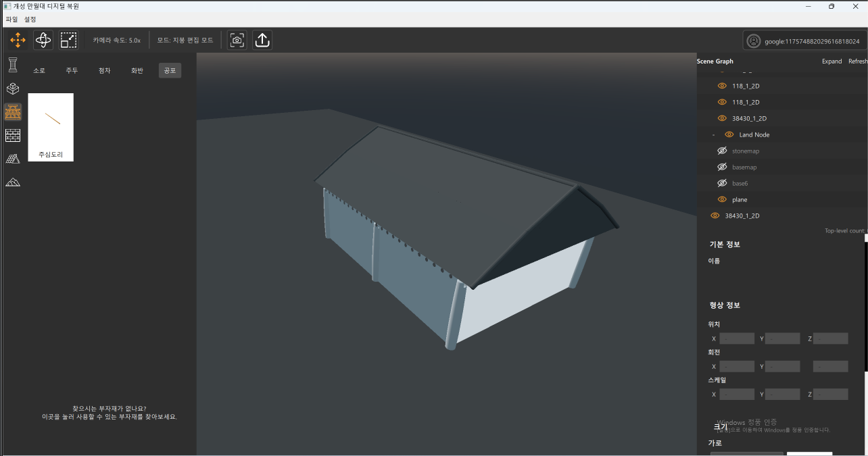Open the column pillar category in sidebar
Viewport: 868px width, 456px height.
pyautogui.click(x=13, y=65)
